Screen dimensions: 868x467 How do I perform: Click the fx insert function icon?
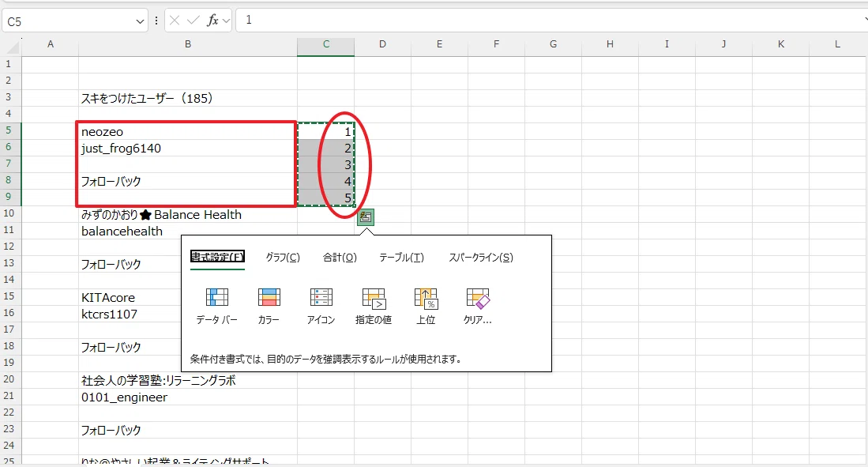(212, 21)
